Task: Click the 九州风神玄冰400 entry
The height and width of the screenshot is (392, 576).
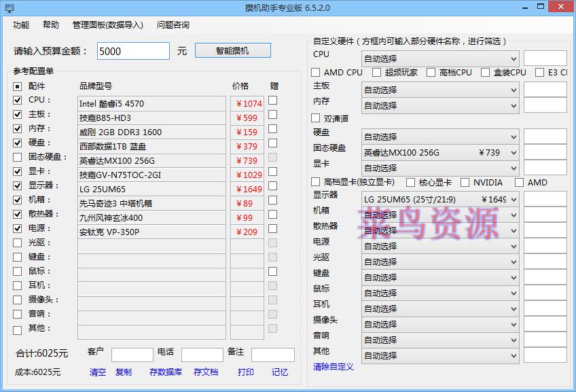Action: pos(151,218)
